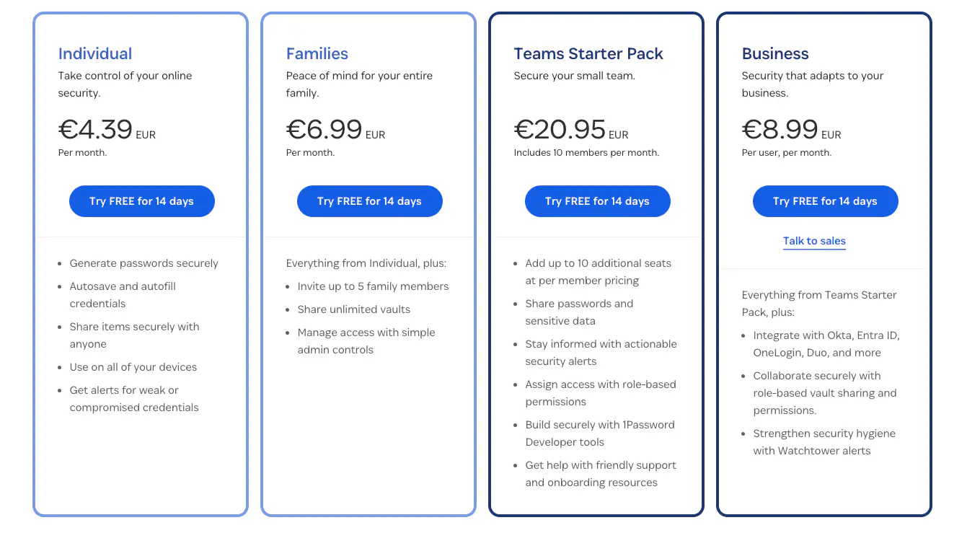Click the €8.99 Business price
Screen dimensions: 980x546
(778, 130)
